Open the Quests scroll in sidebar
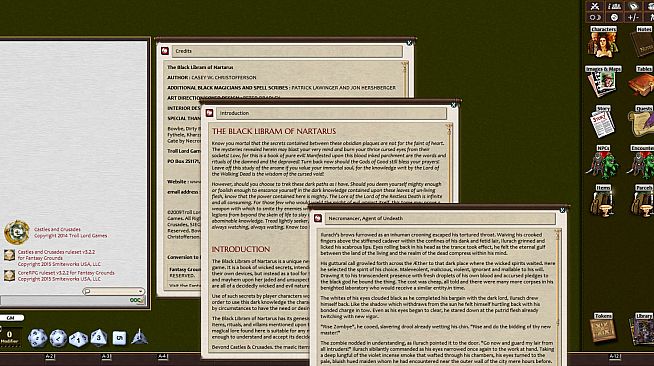Image resolution: width=654 pixels, height=366 pixels. point(642,122)
